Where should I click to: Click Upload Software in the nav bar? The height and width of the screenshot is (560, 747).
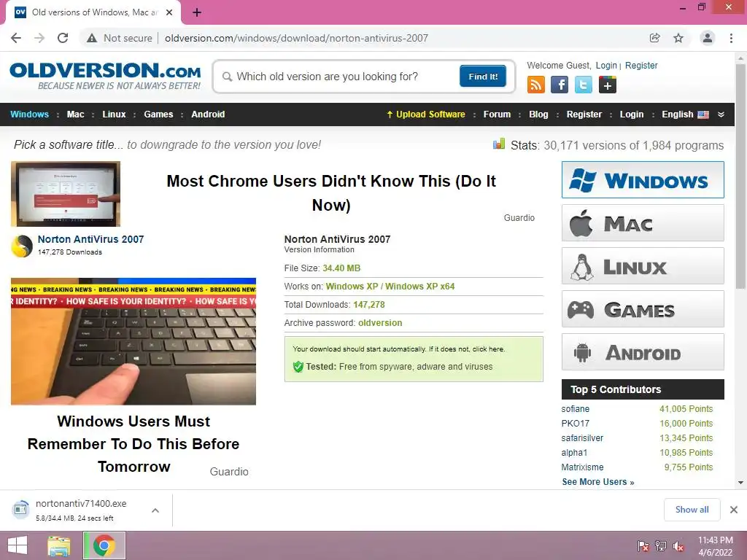(426, 114)
